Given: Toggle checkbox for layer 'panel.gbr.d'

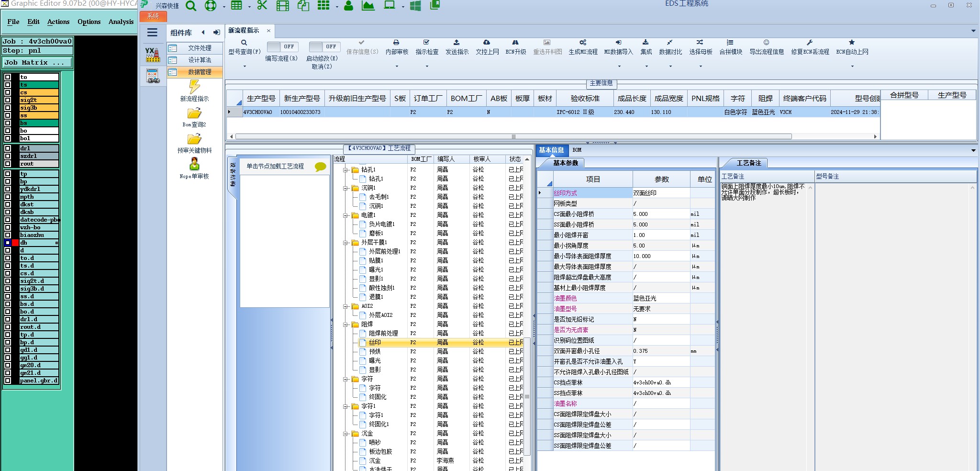Looking at the screenshot, I should coord(8,381).
